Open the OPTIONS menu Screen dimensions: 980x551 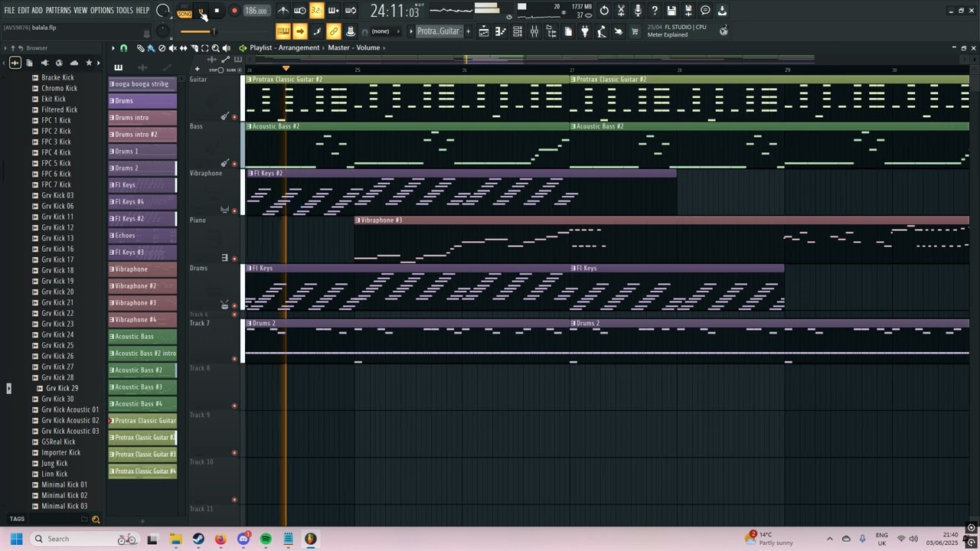102,11
